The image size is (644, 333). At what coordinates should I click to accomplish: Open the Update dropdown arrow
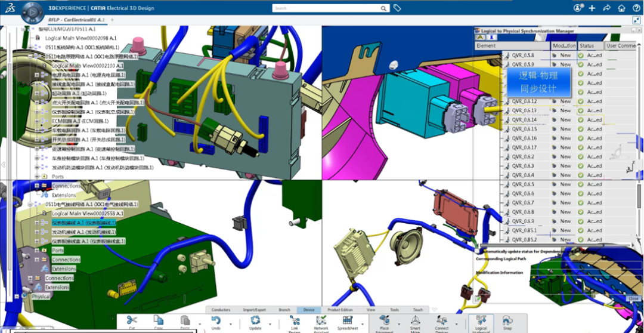pos(270,324)
